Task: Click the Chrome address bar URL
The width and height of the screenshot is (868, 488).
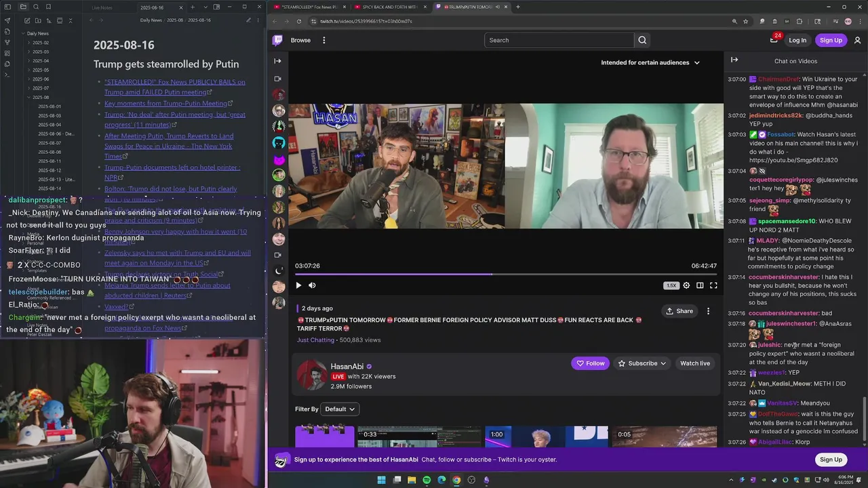Action: pyautogui.click(x=366, y=21)
